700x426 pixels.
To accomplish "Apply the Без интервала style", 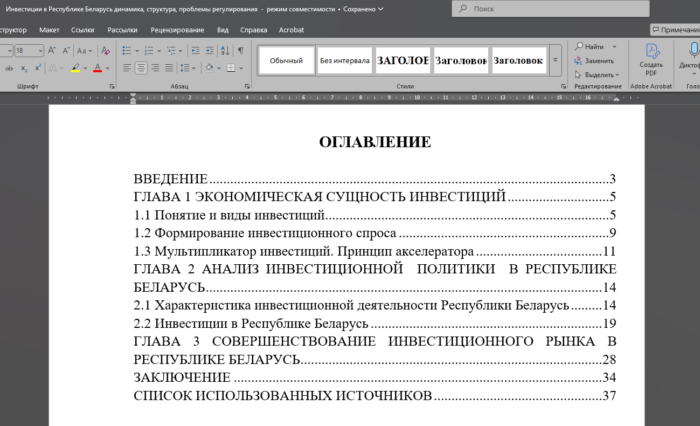I will tap(345, 60).
